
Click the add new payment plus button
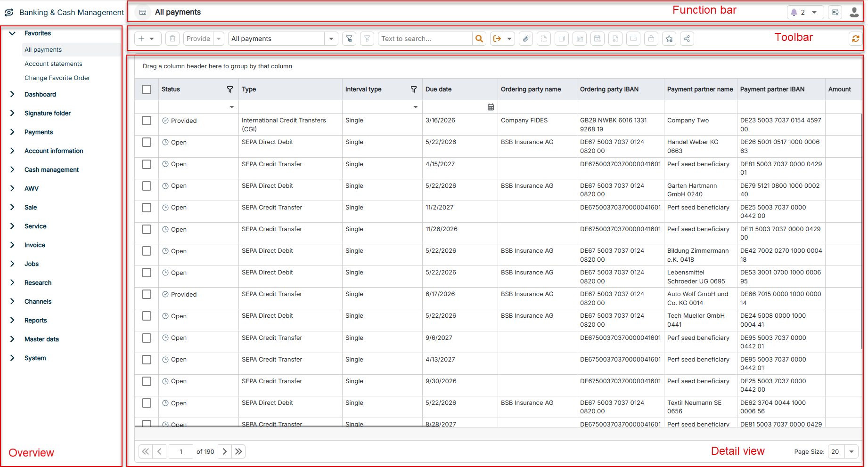[x=141, y=39]
